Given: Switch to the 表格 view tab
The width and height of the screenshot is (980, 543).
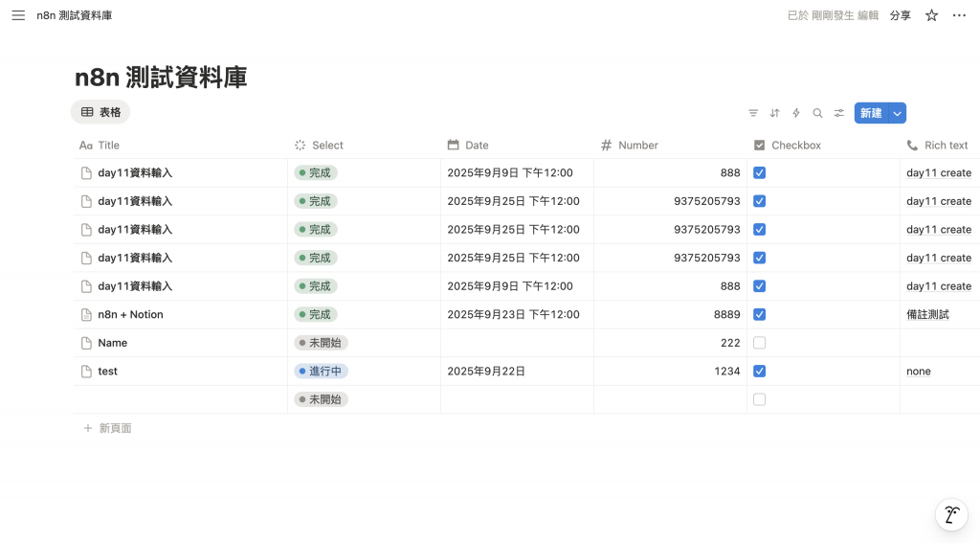Looking at the screenshot, I should [100, 113].
